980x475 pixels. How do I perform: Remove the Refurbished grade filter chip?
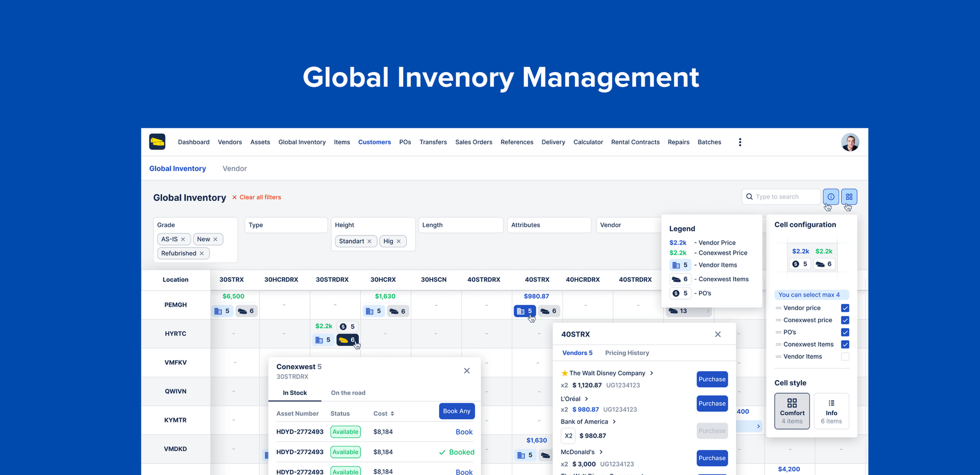(x=202, y=253)
